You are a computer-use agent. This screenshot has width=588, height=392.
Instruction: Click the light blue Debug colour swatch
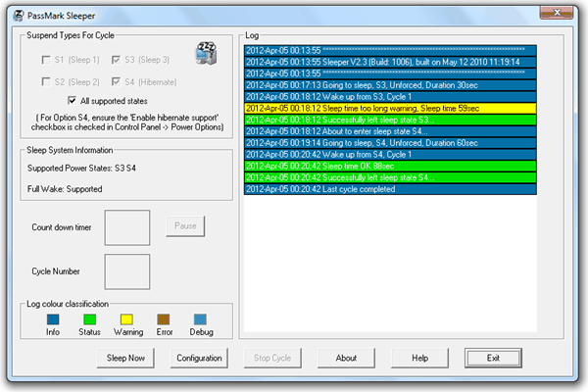click(x=200, y=319)
